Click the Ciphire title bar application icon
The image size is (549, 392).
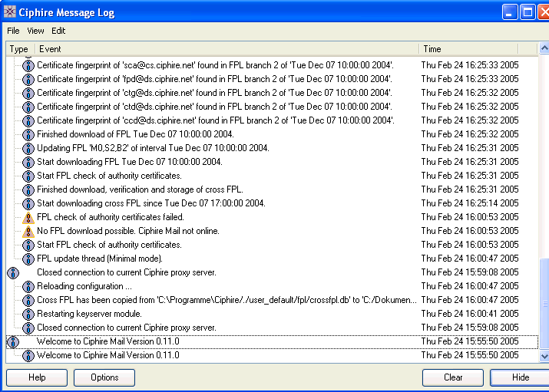point(9,12)
